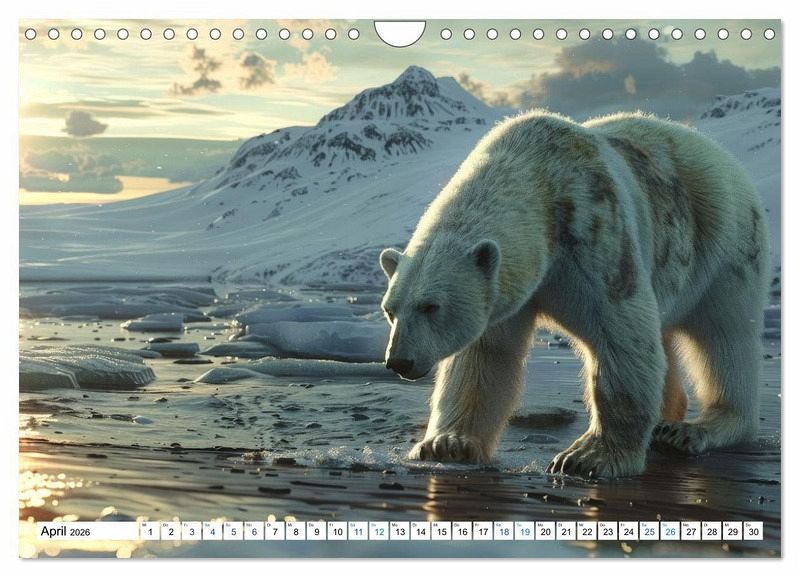Image resolution: width=800 pixels, height=577 pixels.
Task: Select day 18 in the calendar strip
Action: point(503,531)
